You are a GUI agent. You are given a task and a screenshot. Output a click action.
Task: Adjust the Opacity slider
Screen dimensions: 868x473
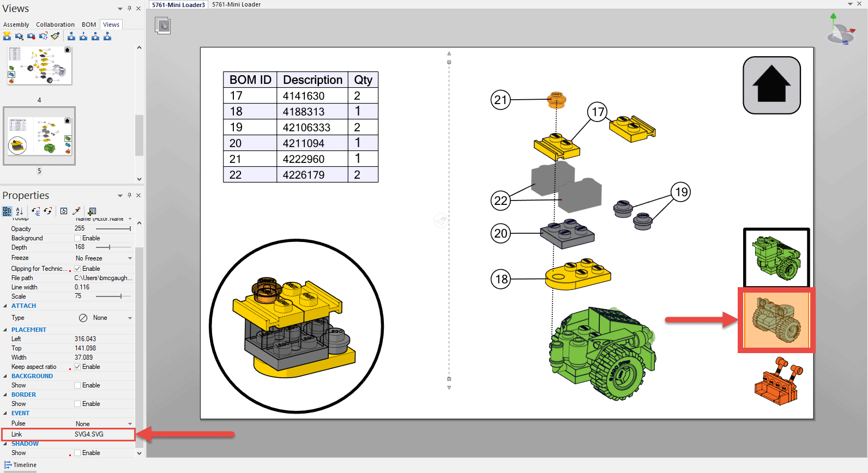point(113,229)
